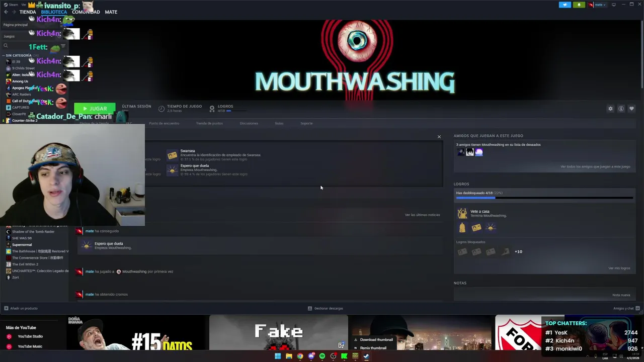Screen dimensions: 644x362
Task: Open the Windows Start button
Action: point(278,356)
